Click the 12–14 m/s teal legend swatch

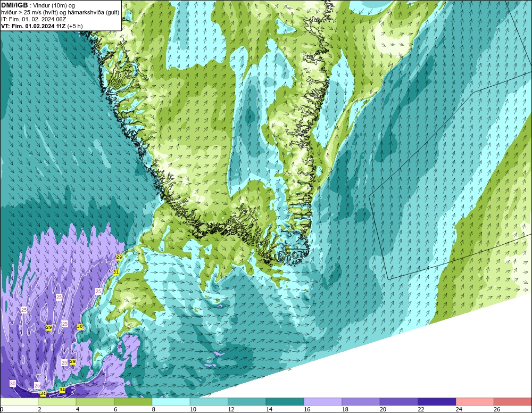[x=247, y=402]
